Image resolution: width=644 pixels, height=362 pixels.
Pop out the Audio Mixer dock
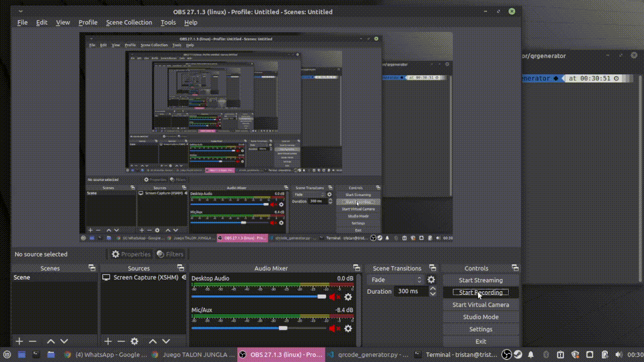356,268
